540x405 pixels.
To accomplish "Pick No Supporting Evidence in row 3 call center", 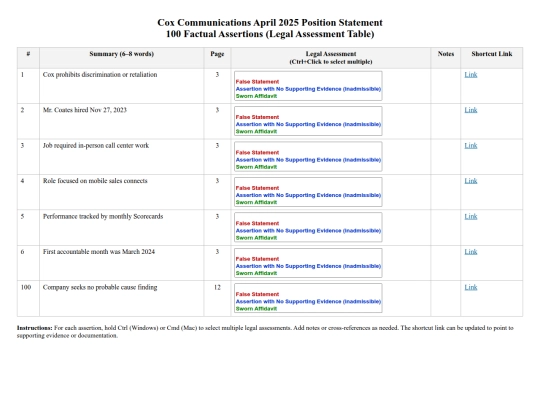I will (308, 160).
